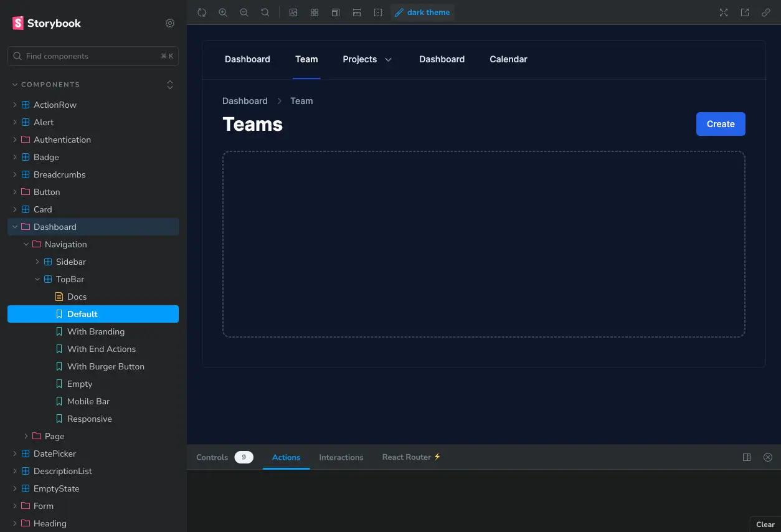The height and width of the screenshot is (532, 781).
Task: Zoom in on the story canvas
Action: tap(223, 12)
